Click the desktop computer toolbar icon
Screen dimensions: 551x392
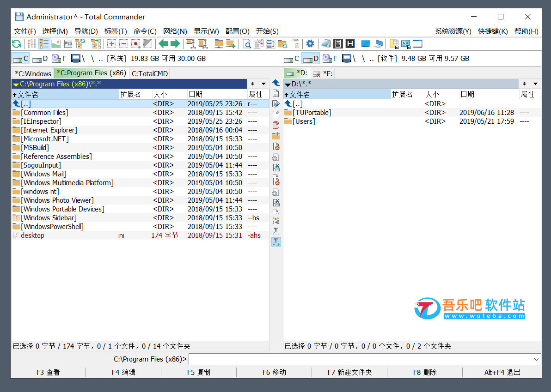(366, 44)
